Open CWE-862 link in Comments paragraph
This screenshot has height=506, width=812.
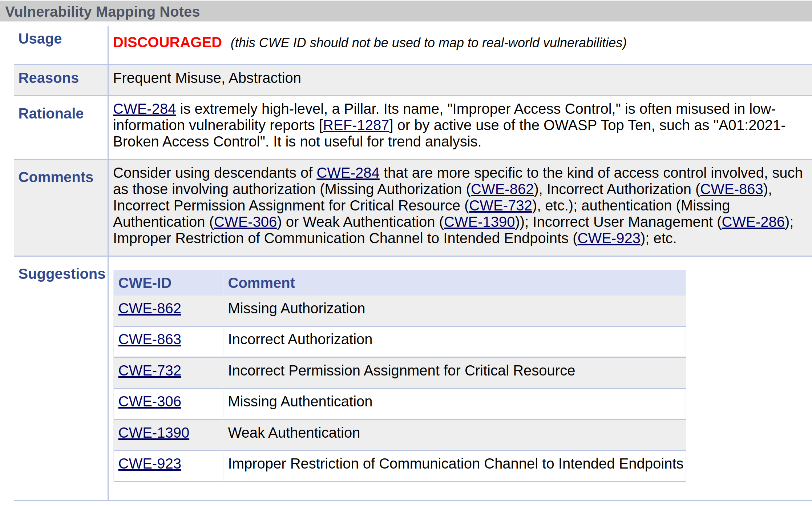pos(502,189)
